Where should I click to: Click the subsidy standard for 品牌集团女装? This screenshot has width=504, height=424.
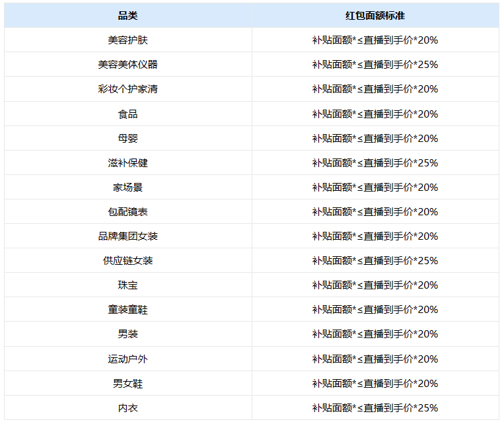[x=375, y=236]
